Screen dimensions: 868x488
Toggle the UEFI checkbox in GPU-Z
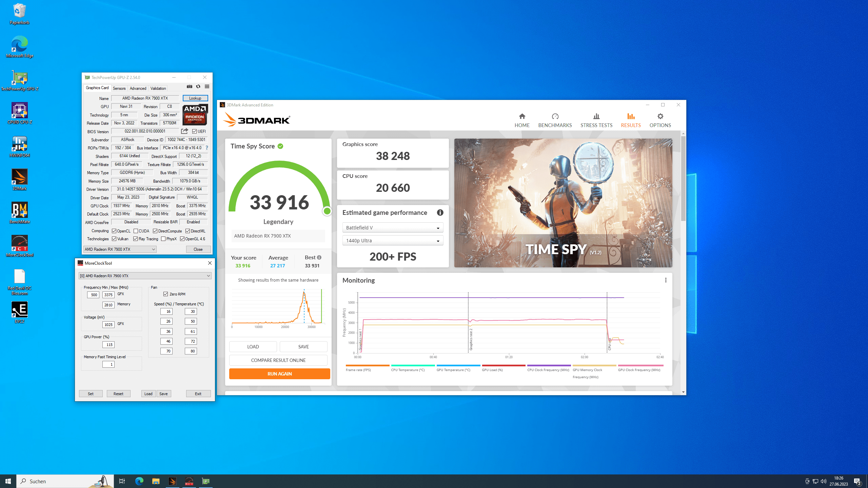[x=194, y=131]
